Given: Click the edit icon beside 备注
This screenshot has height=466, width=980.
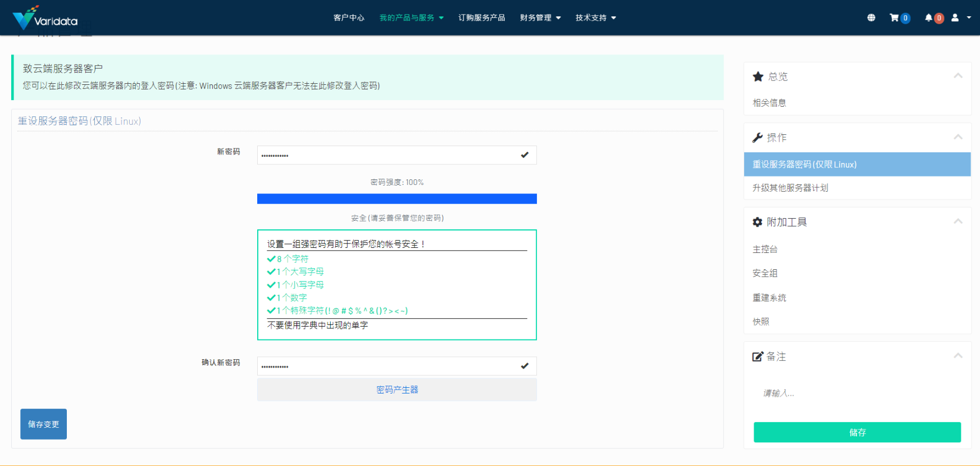Looking at the screenshot, I should pos(758,356).
